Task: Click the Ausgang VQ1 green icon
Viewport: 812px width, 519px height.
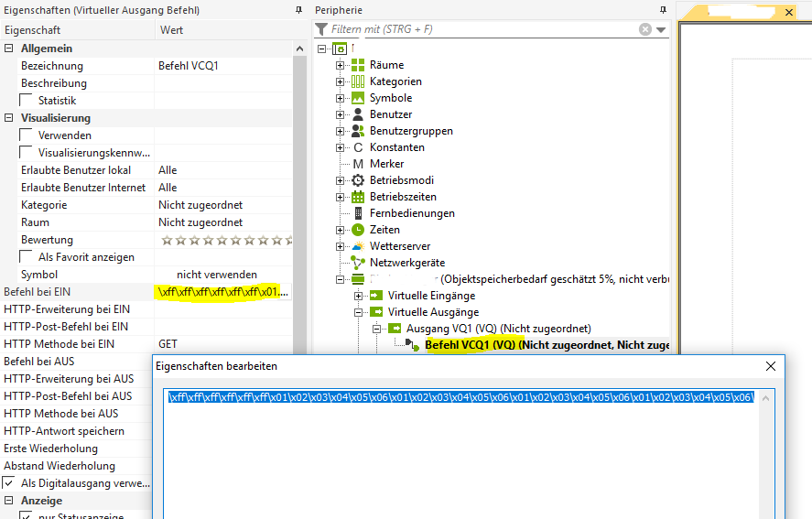Action: tap(395, 329)
